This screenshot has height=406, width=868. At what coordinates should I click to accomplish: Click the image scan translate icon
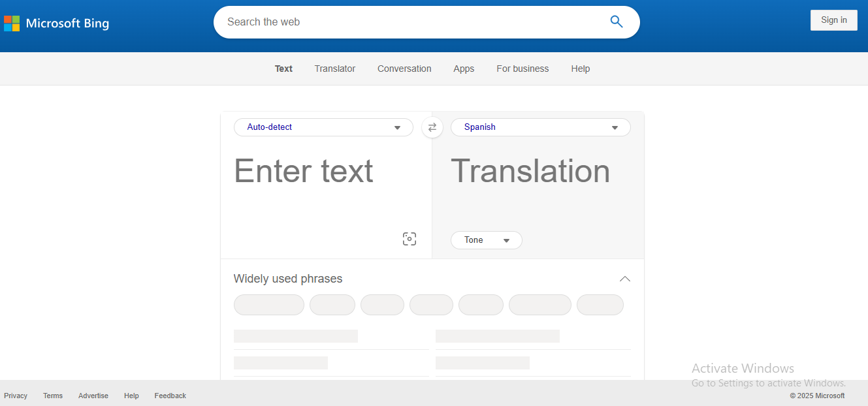tap(410, 239)
